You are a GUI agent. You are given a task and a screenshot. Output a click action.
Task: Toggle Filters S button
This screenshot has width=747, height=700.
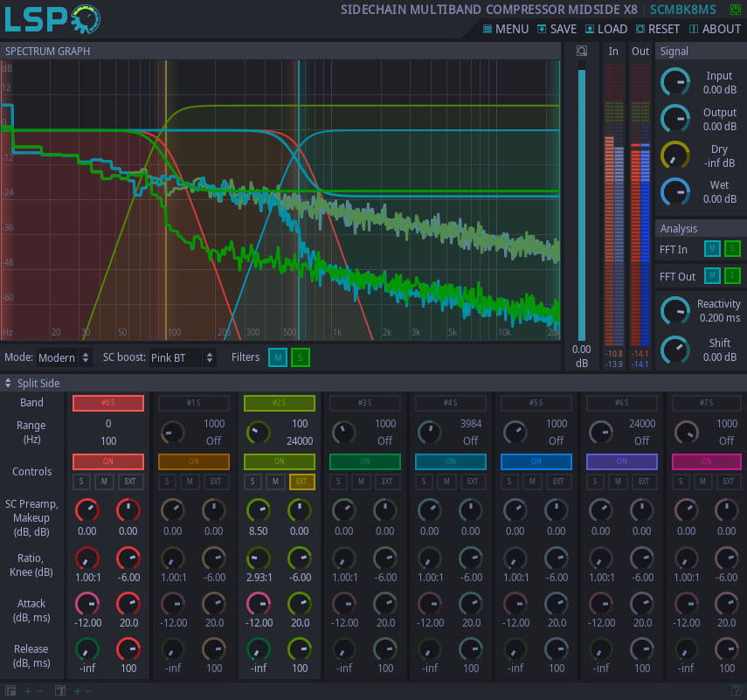[301, 357]
